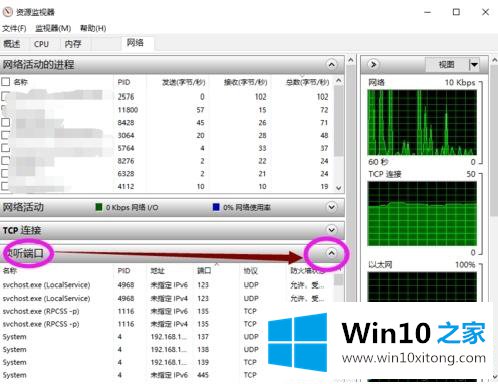This screenshot has height=384, width=498.
Task: Sort processes by 发送(字节/秒) column
Action: tap(183, 82)
